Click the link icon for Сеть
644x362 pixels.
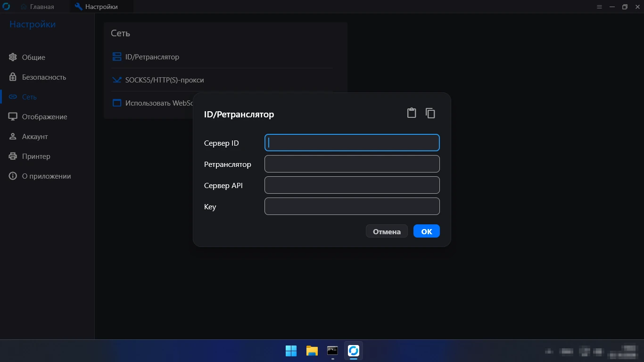[13, 97]
